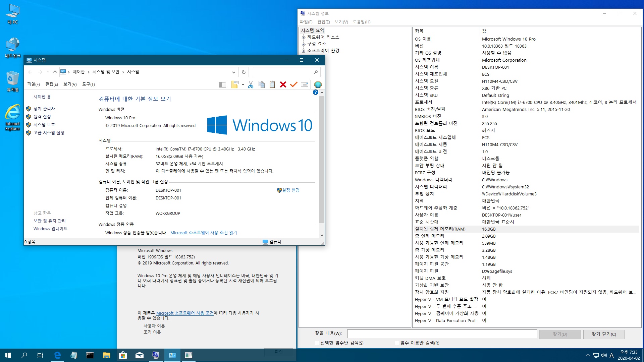Expand the 하드웨어 리소스 tree node
Screen dimensions: 644x362
tap(303, 38)
